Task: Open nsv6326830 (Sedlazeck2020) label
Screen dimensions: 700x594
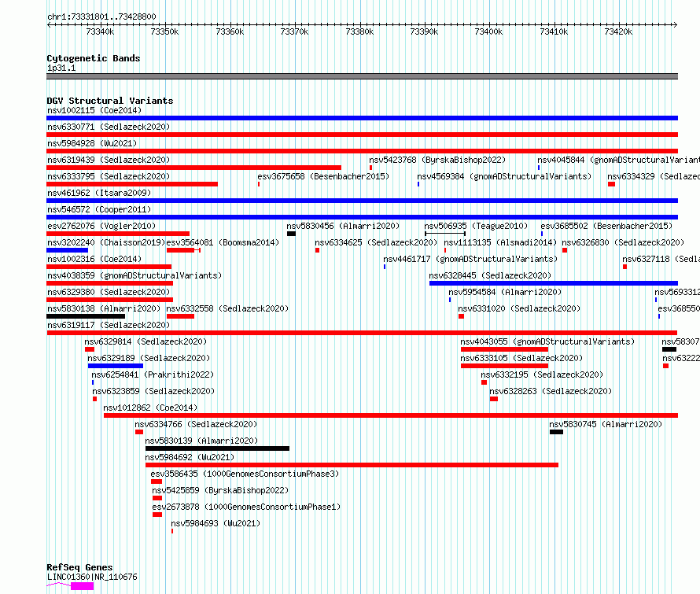Action: click(x=623, y=242)
